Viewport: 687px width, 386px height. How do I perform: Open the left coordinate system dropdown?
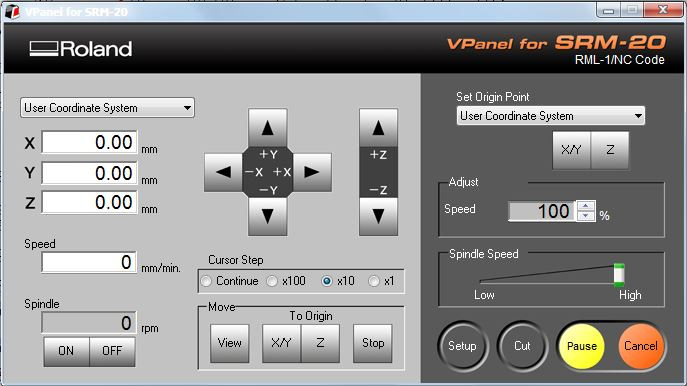point(107,108)
